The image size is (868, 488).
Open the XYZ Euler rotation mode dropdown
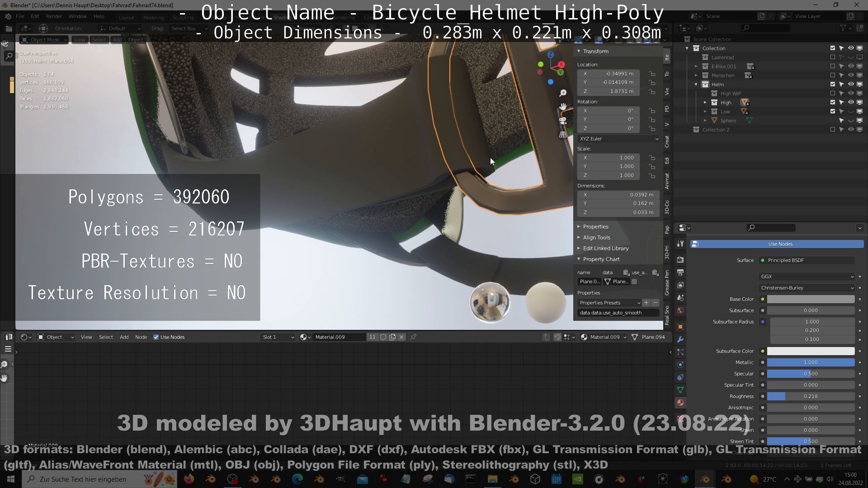(618, 139)
